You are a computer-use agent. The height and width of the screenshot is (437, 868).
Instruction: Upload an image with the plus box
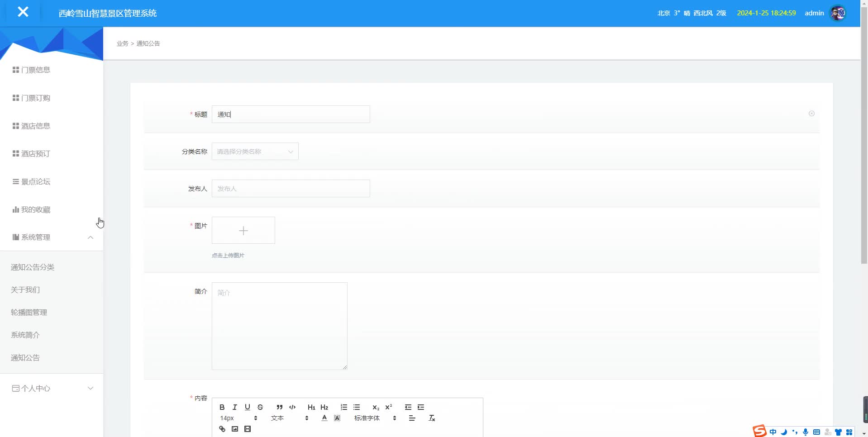243,230
